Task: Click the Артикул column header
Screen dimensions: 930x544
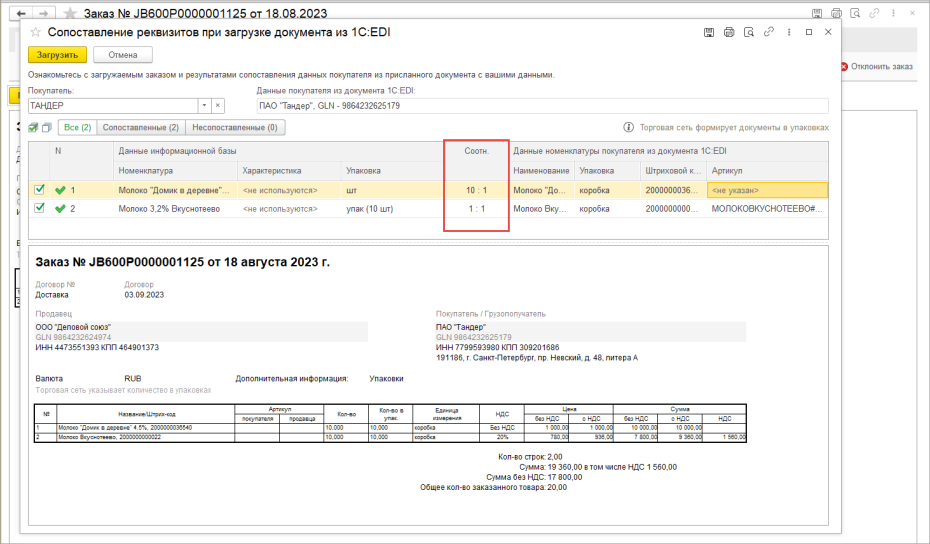Action: [767, 170]
